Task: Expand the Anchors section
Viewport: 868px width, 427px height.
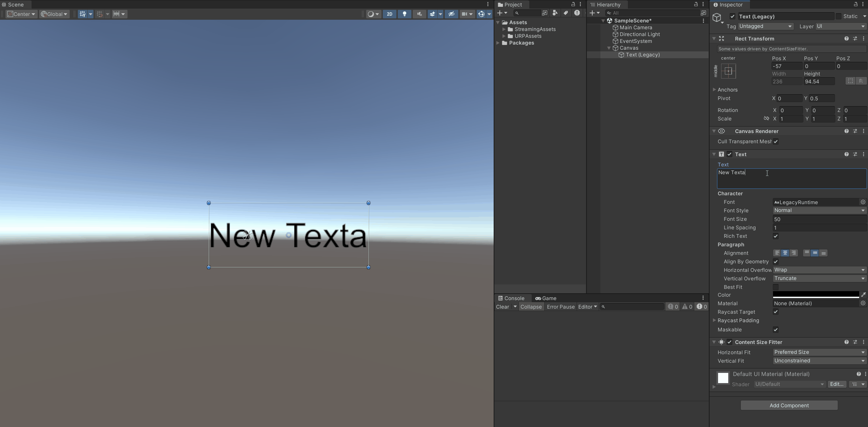Action: [x=714, y=90]
